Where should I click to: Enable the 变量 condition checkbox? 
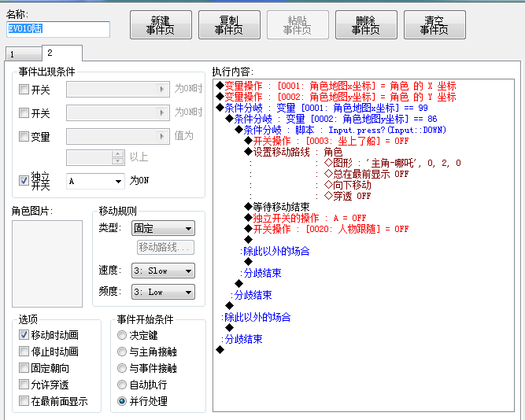point(24,136)
